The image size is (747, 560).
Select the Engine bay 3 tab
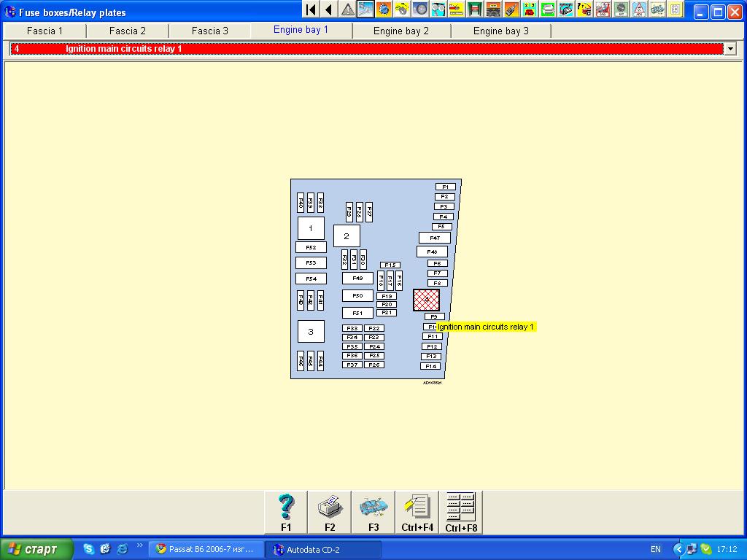pyautogui.click(x=500, y=31)
